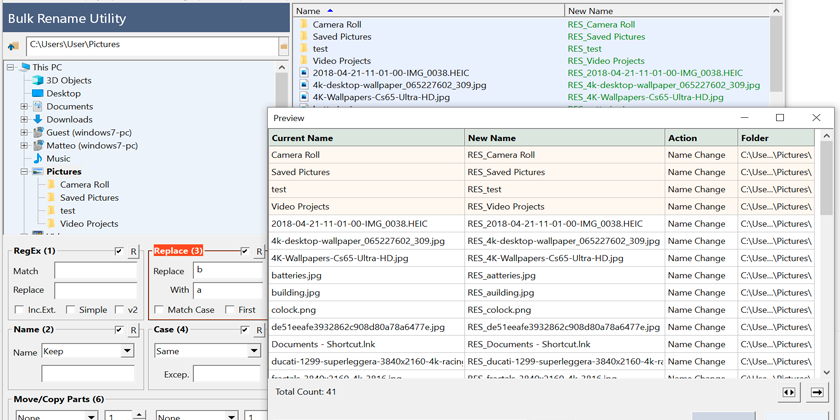The height and width of the screenshot is (420, 840).
Task: Click the 3D Objects icon in tree
Action: (37, 81)
